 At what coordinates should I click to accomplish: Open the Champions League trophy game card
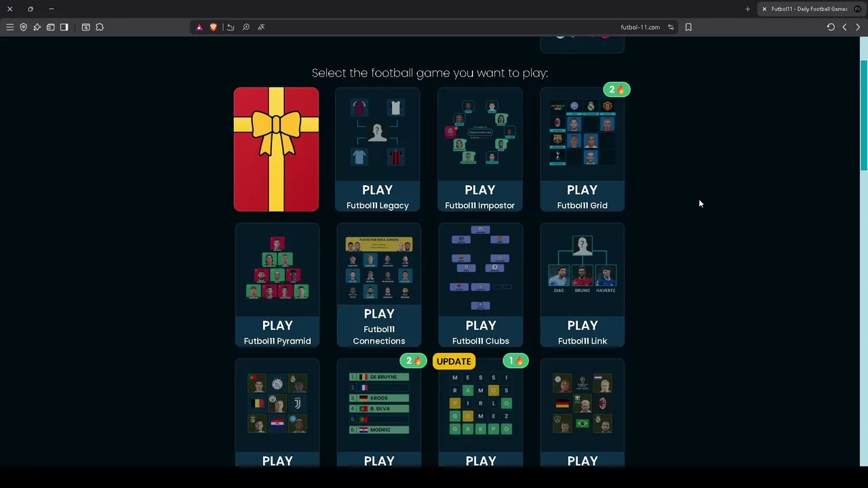(583, 412)
